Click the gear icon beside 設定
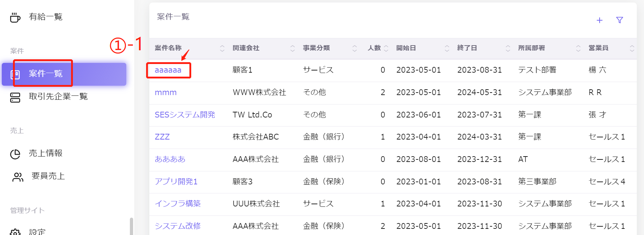644x235 pixels. coord(15,232)
